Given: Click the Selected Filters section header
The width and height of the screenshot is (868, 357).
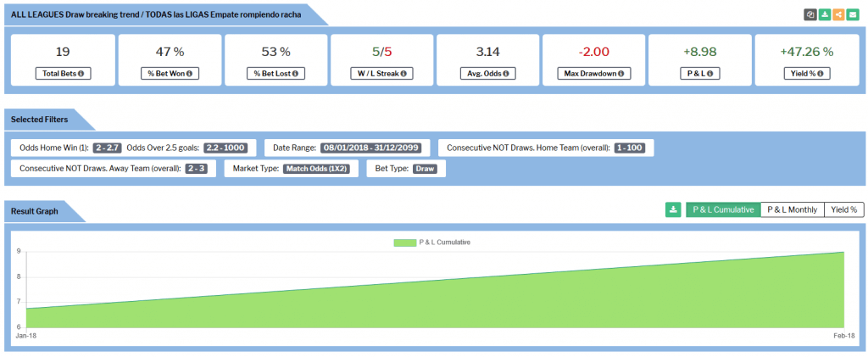Looking at the screenshot, I should pyautogui.click(x=41, y=119).
